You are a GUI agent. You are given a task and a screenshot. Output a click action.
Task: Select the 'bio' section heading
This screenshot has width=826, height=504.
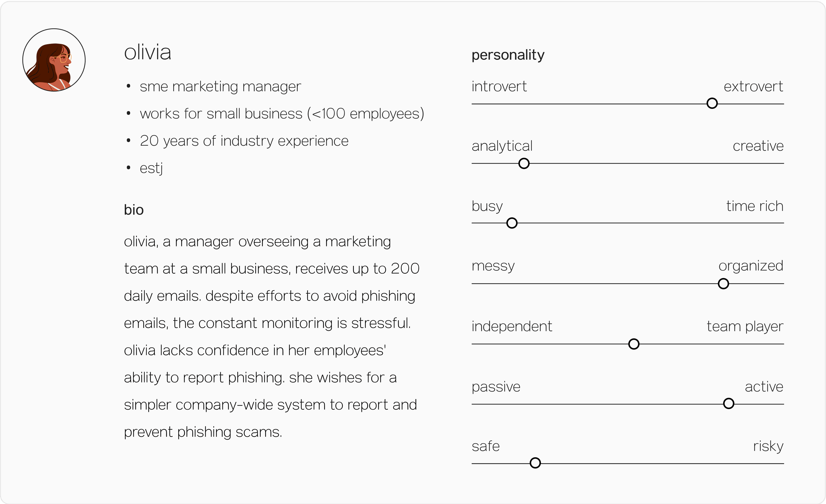point(134,210)
